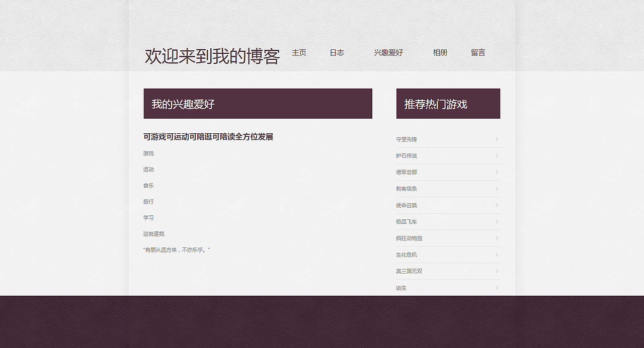644x348 pixels.
Task: Click the 真三国无双 game link
Action: (x=408, y=271)
